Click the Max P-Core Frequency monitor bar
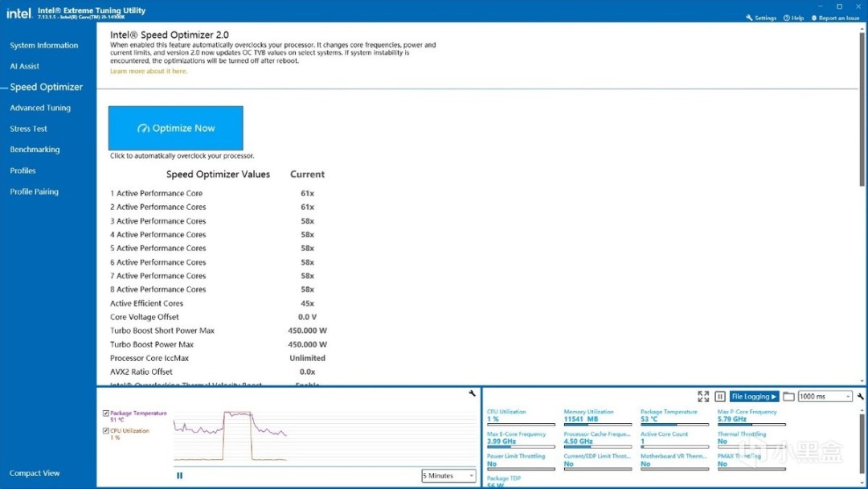This screenshot has height=489, width=868. click(x=751, y=425)
